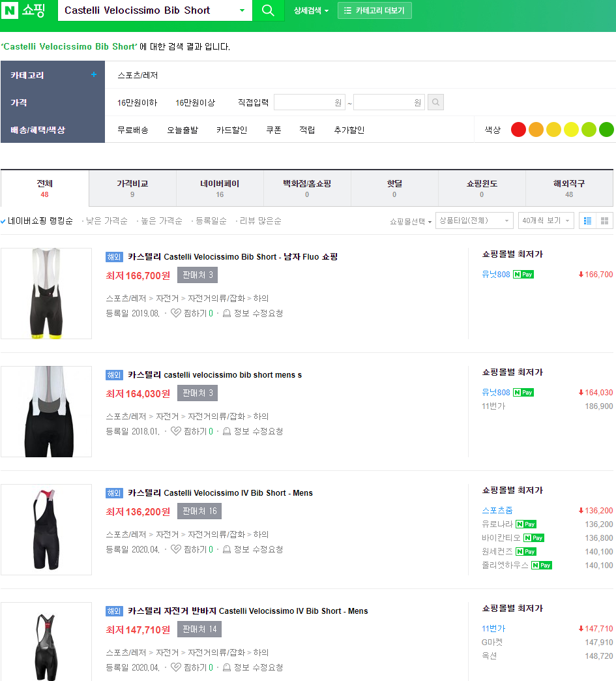Select the orange color swatch
Screen dimensions: 616x681
pos(536,129)
